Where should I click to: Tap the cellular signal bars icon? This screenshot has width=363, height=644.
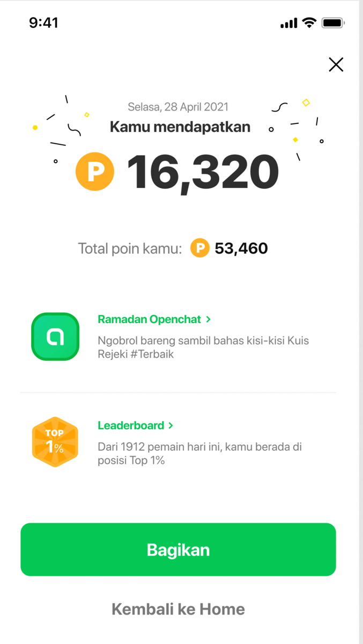click(x=288, y=23)
